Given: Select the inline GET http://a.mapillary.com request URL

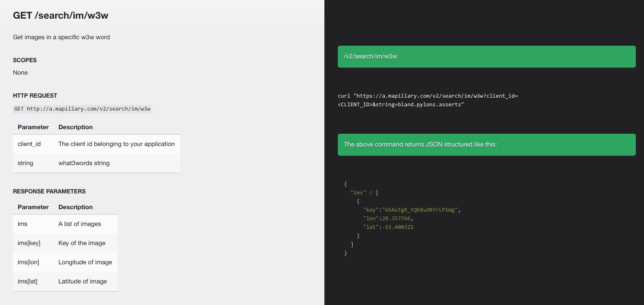Looking at the screenshot, I should [82, 109].
